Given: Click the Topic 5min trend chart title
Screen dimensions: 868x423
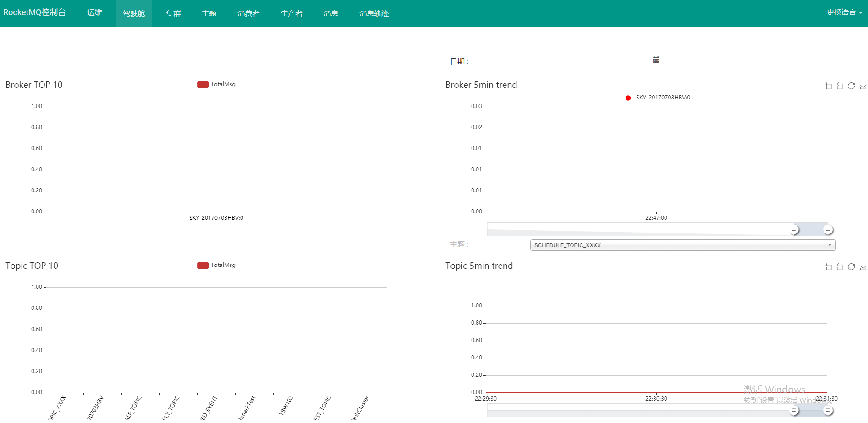Looking at the screenshot, I should pyautogui.click(x=479, y=266).
